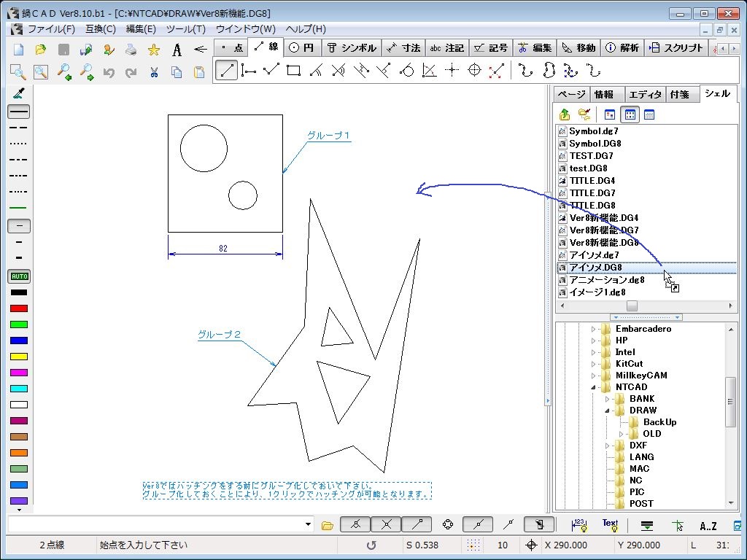Viewport: 747px width, 560px height.
Task: Open the ページ panel tab
Action: click(571, 94)
